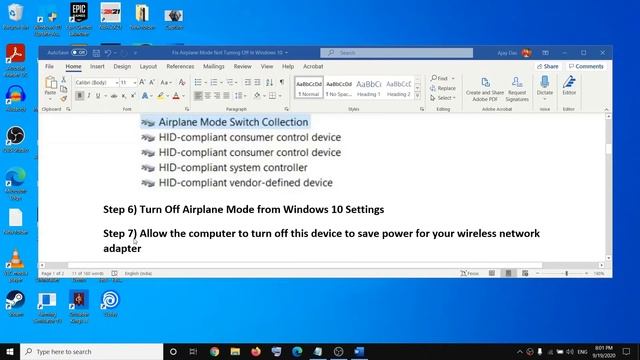The height and width of the screenshot is (360, 640).
Task: Apply yellow text highlight color
Action: click(x=160, y=96)
